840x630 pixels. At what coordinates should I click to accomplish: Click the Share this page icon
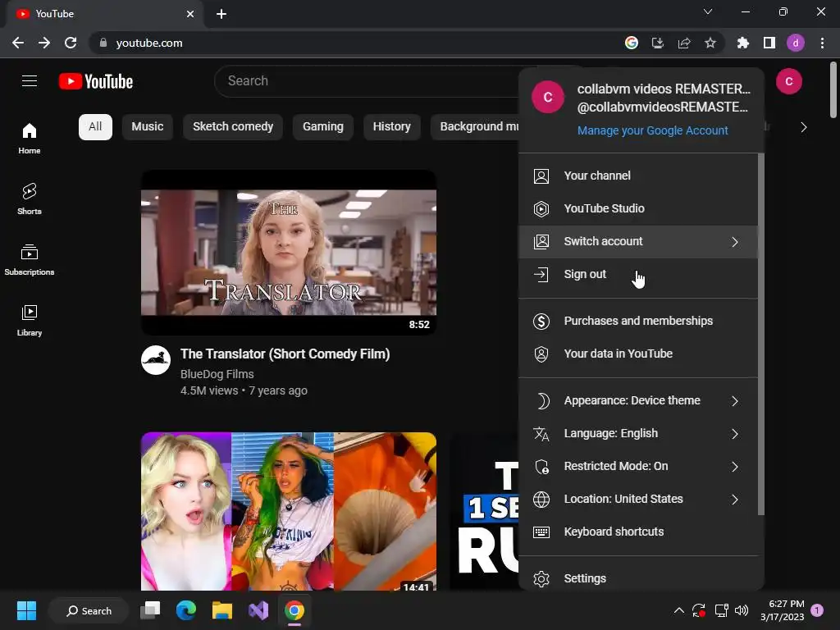(684, 43)
